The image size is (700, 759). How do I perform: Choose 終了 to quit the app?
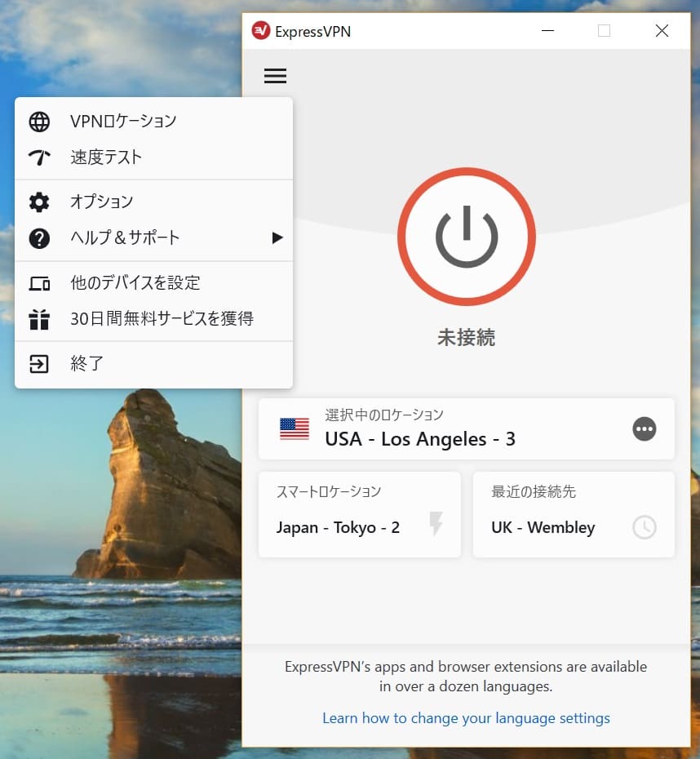(x=154, y=363)
